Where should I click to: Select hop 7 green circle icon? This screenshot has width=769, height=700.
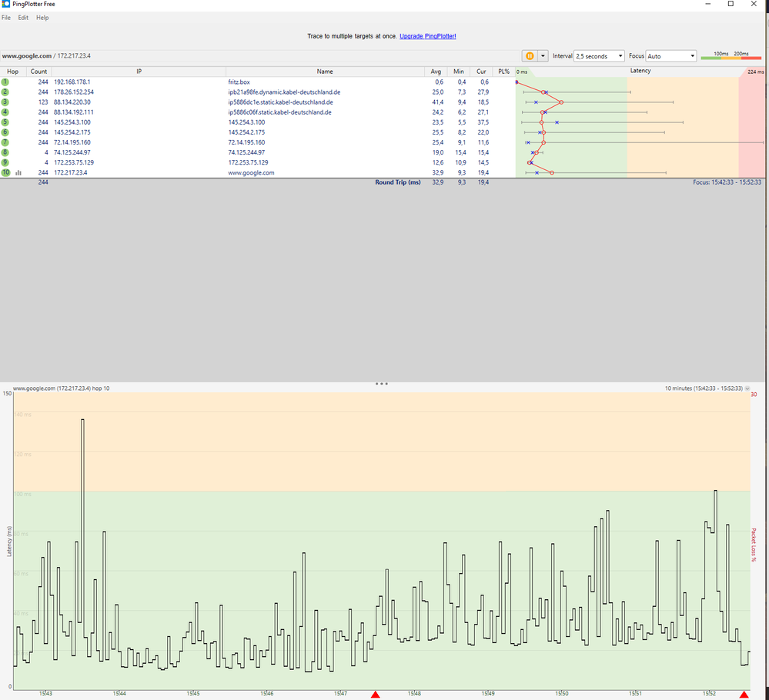tap(5, 142)
